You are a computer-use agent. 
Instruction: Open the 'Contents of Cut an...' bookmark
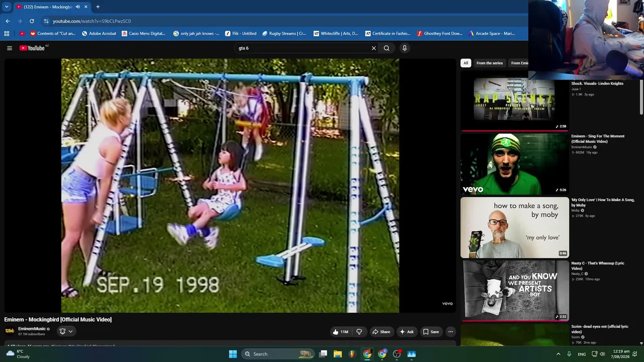point(53,34)
